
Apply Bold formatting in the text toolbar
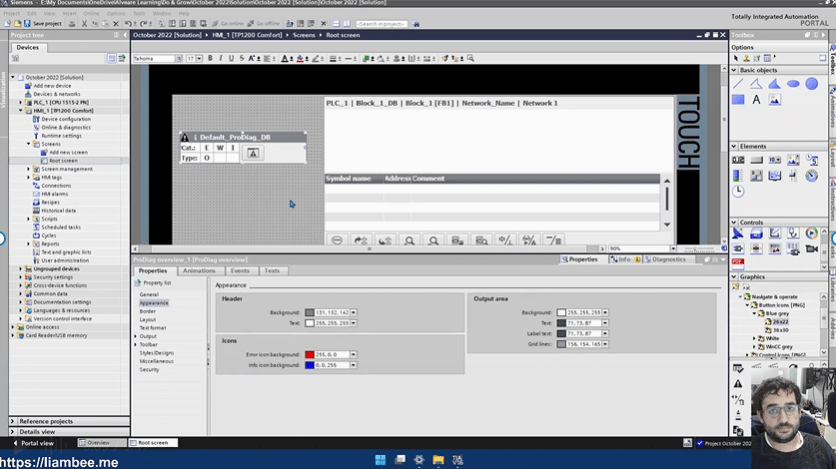[210, 59]
